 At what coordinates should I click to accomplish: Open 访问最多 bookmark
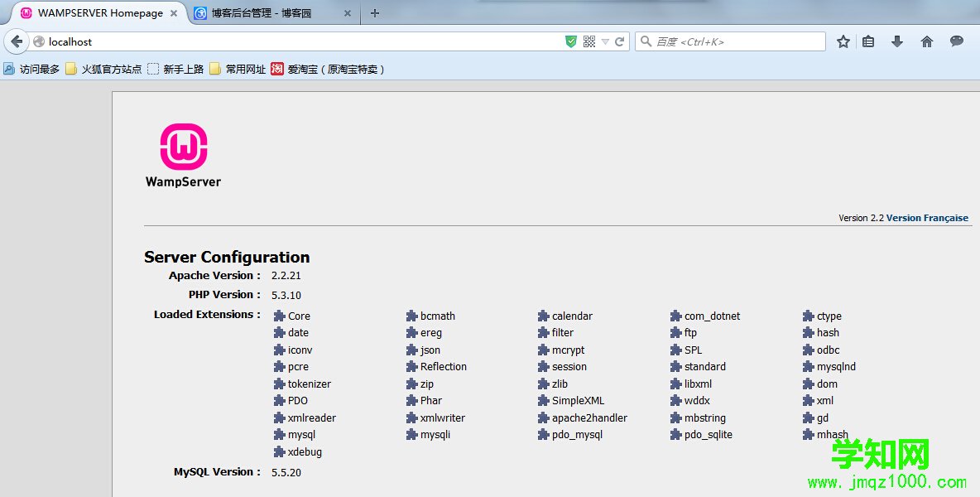point(31,70)
